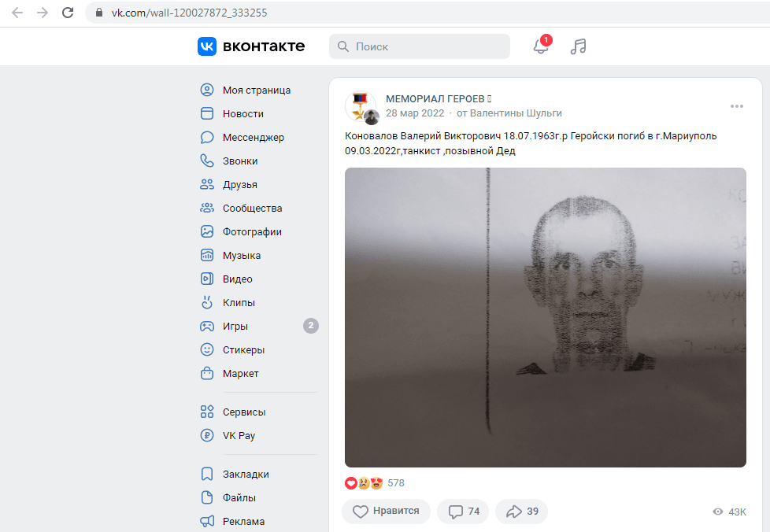Open notifications bell with red badge
Viewport: 770px width, 532px height.
click(x=541, y=46)
